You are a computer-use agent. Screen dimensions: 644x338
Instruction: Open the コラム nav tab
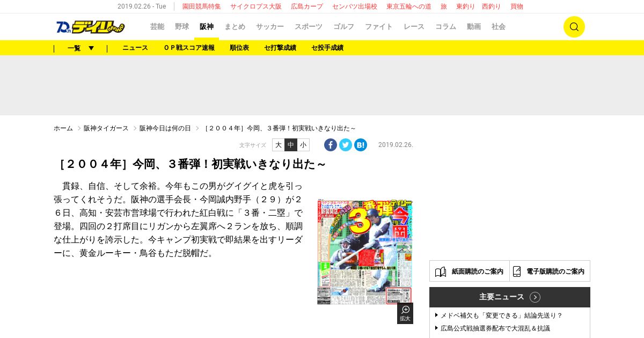point(446,27)
